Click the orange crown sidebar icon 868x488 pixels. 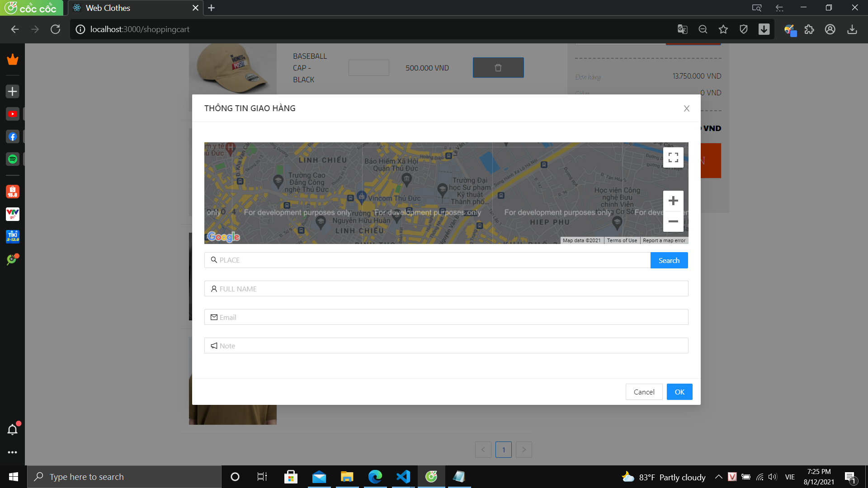pos(13,59)
